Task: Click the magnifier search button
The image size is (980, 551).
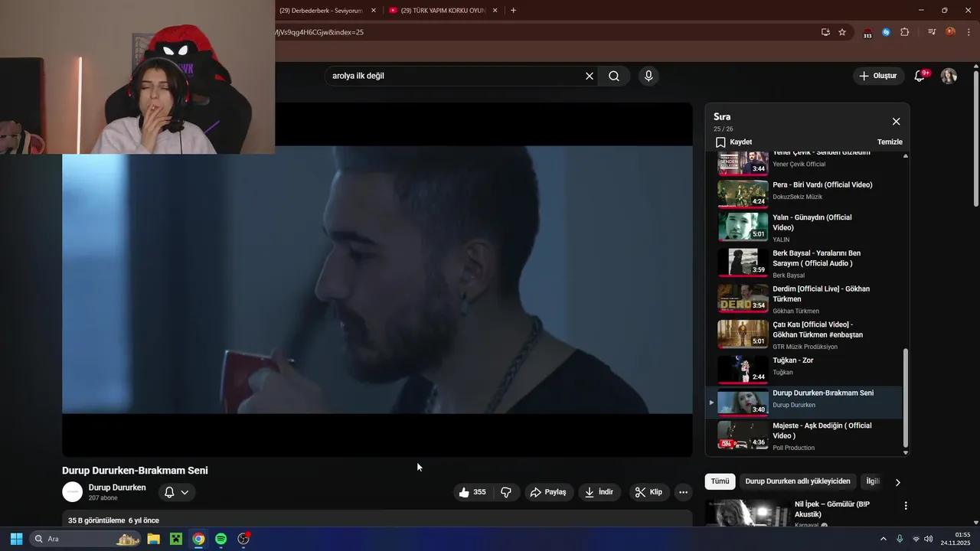Action: click(614, 76)
